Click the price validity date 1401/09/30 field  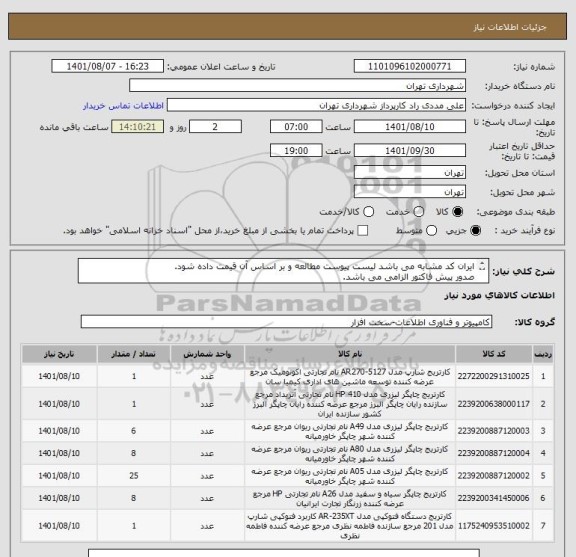pyautogui.click(x=410, y=150)
